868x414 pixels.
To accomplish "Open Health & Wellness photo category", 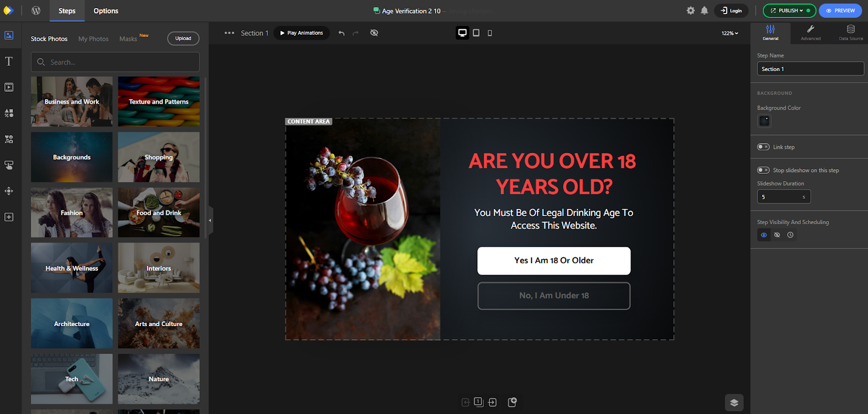I will click(x=72, y=268).
